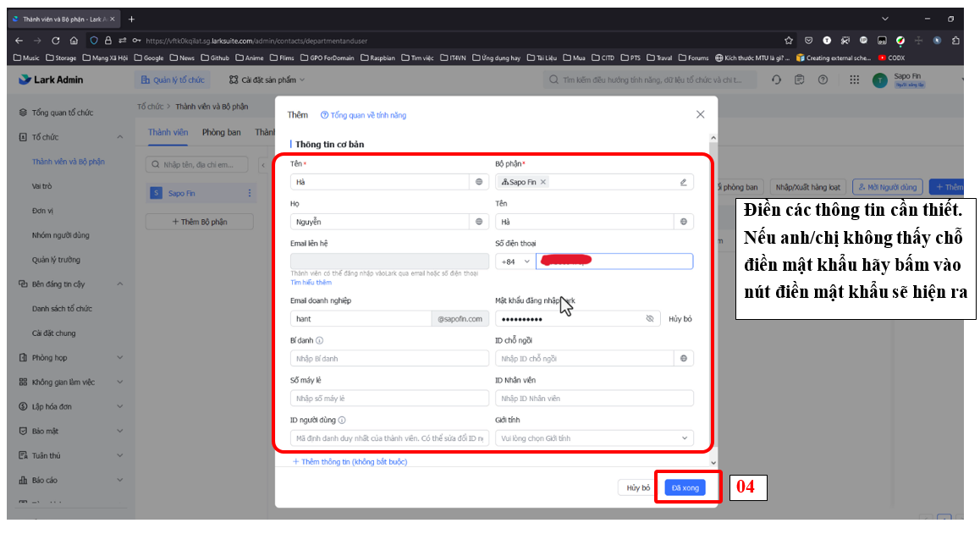Click the Số máy lẻ input field
The width and height of the screenshot is (980, 534).
point(389,399)
